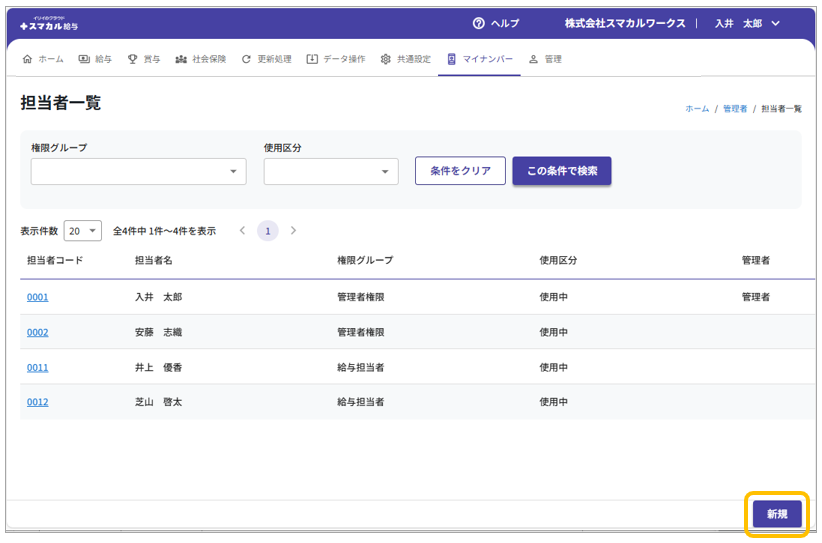The width and height of the screenshot is (822, 543).
Task: Open the 管理 menu
Action: click(x=545, y=59)
